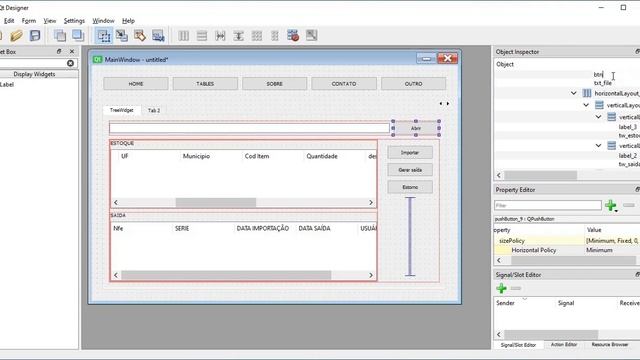
Task: Close the Widget Box panel
Action: coord(72,51)
